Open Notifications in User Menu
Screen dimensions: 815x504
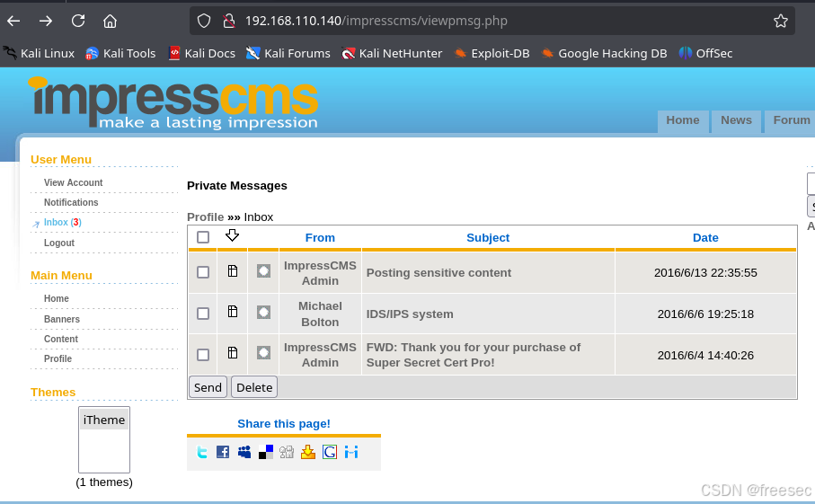[71, 202]
